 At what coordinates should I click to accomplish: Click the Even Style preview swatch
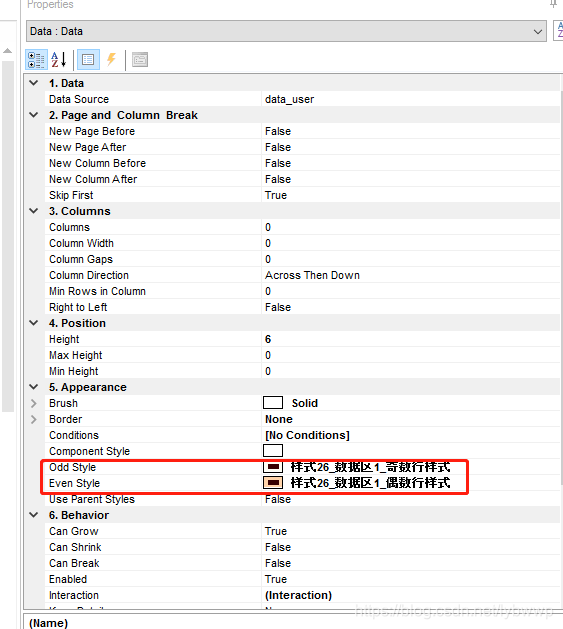click(273, 483)
